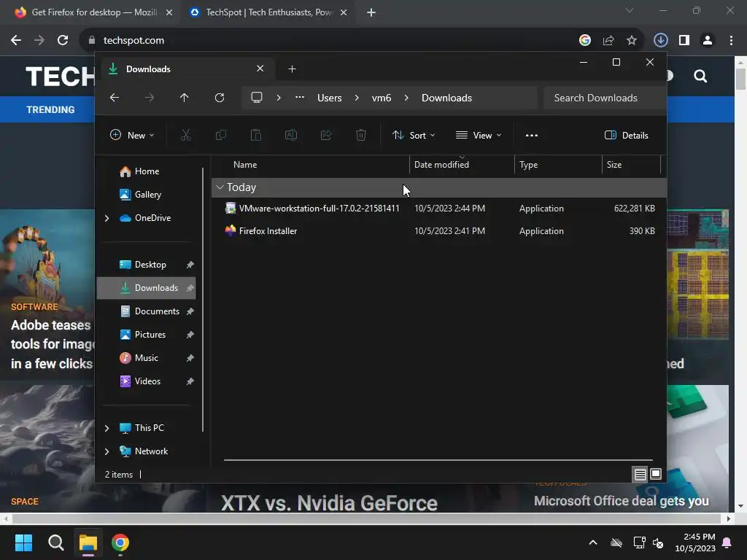
Task: Close the Downloads Explorer tab
Action: pos(260,69)
